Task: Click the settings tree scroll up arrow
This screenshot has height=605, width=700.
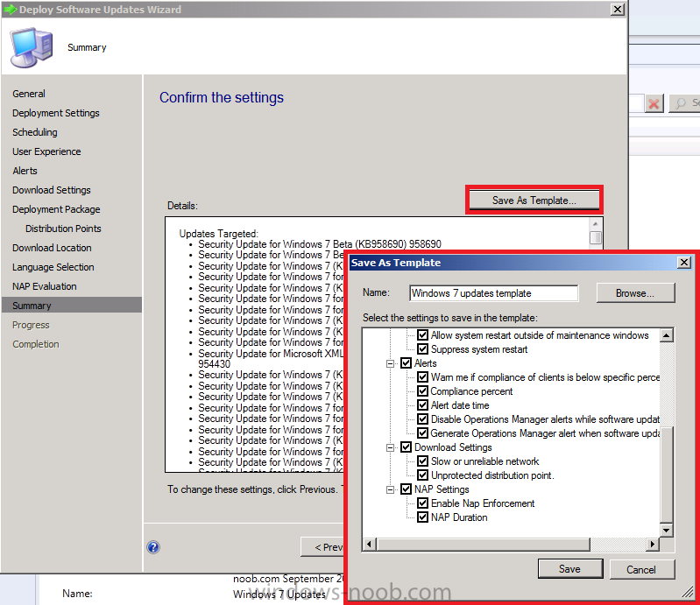Action: 666,335
